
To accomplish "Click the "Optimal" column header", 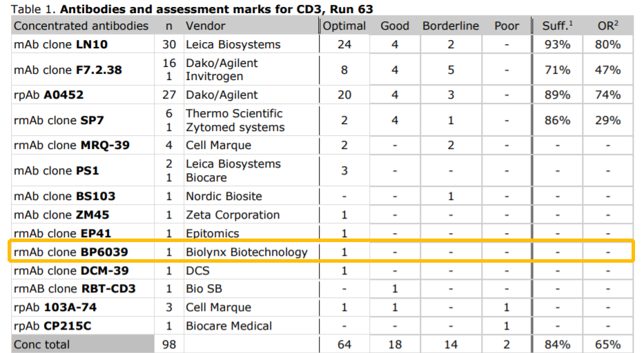I will [344, 26].
